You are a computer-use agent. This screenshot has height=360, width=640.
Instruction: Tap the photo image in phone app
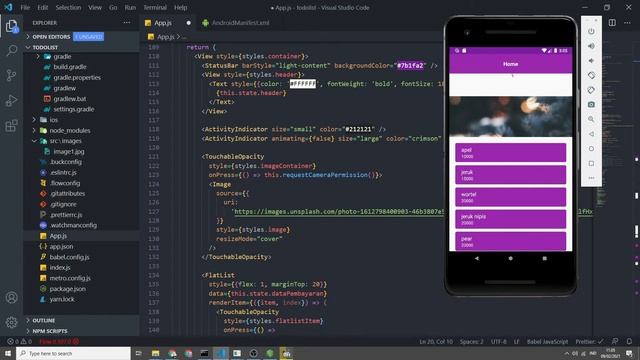pyautogui.click(x=510, y=117)
